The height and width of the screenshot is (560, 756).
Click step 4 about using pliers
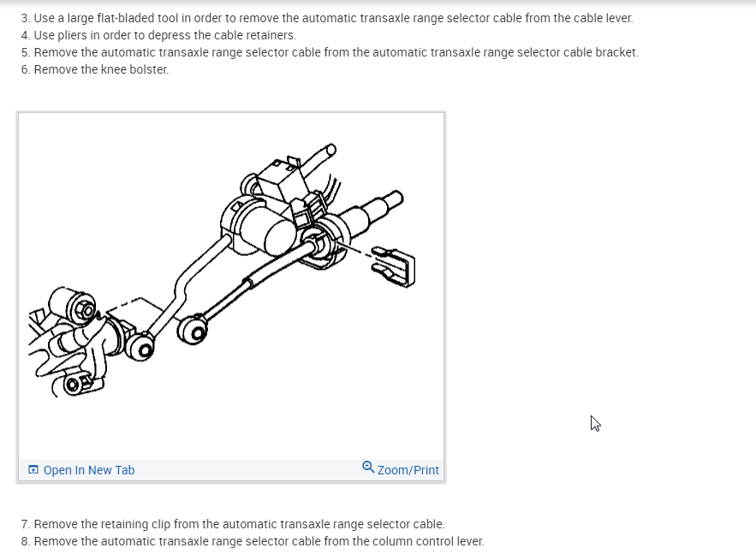tap(158, 35)
